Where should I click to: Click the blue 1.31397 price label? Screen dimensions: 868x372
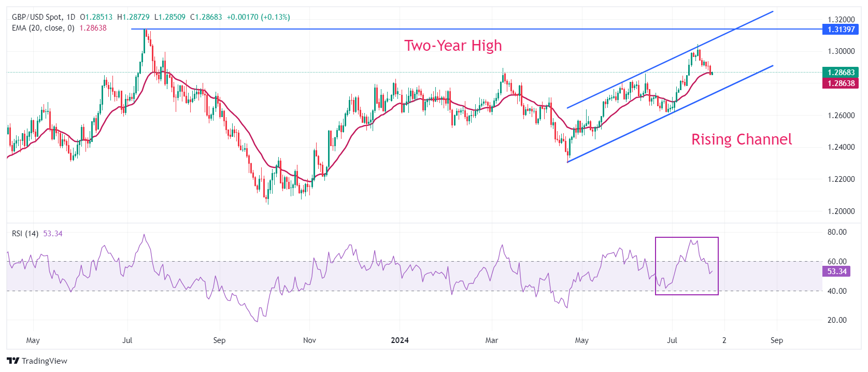pyautogui.click(x=841, y=30)
